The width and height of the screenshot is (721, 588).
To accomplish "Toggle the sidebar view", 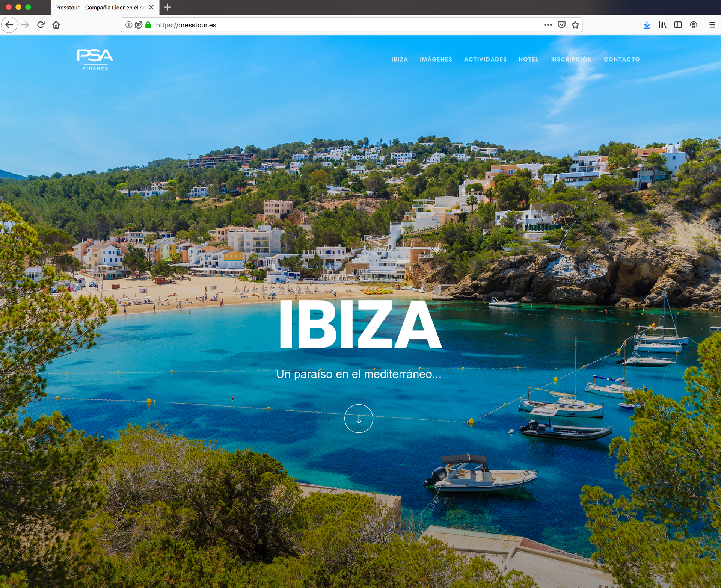I will coord(678,25).
